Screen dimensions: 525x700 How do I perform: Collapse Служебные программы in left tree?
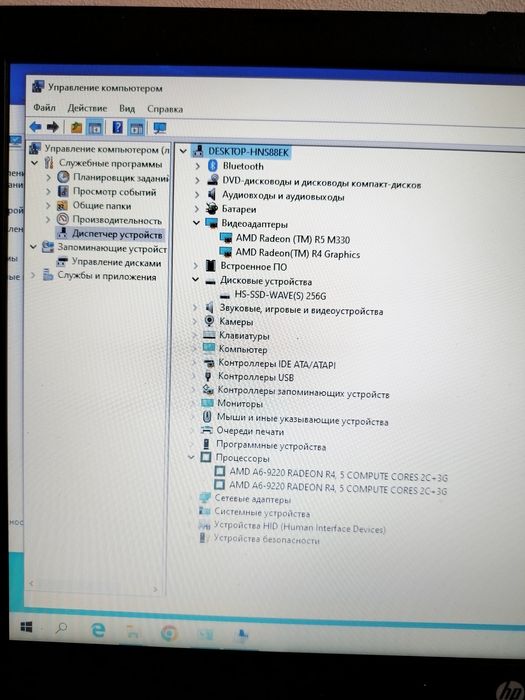(x=34, y=163)
